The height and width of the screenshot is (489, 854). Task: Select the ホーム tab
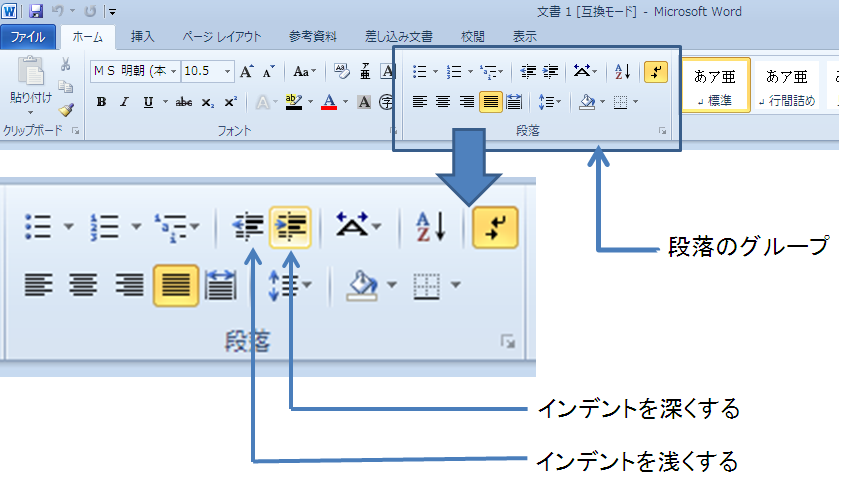tap(87, 37)
